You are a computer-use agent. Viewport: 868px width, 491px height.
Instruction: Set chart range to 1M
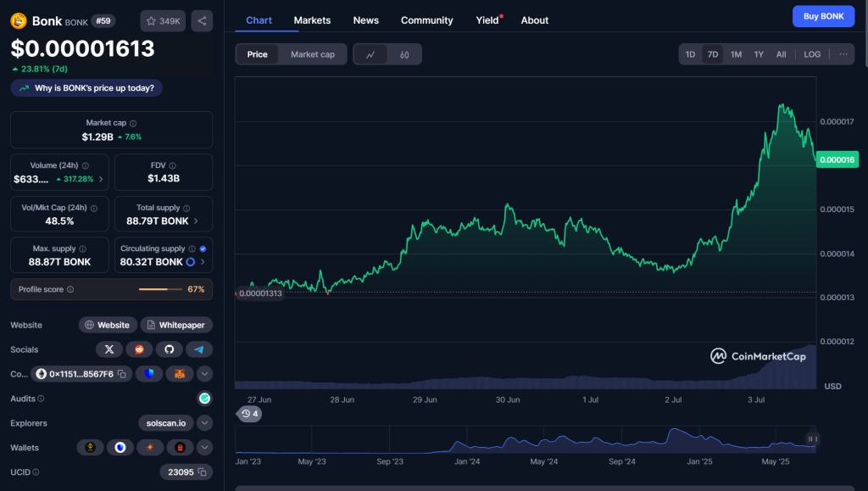pyautogui.click(x=737, y=54)
